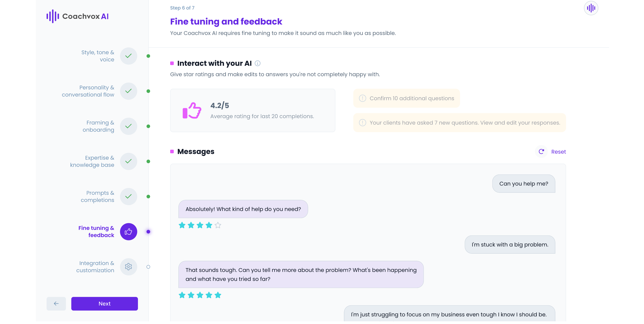The height and width of the screenshot is (324, 644).
Task: Select the Framing & onboarding checkmark
Action: point(129,126)
